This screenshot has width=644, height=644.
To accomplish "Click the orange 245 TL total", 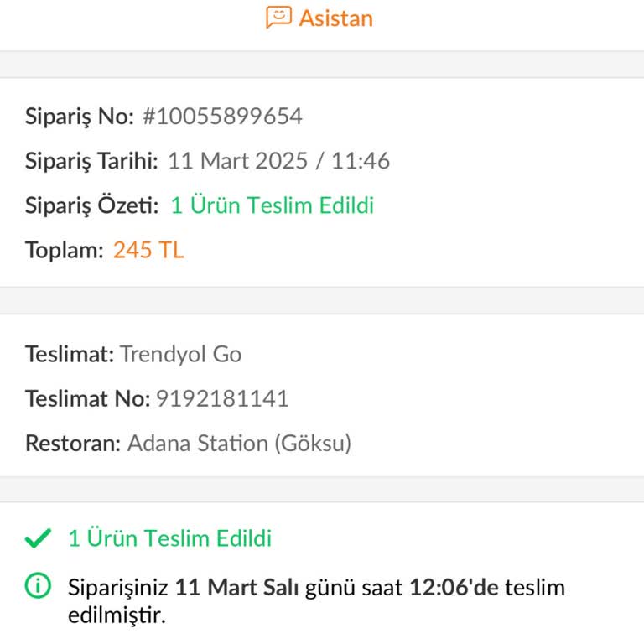I will 148,250.
